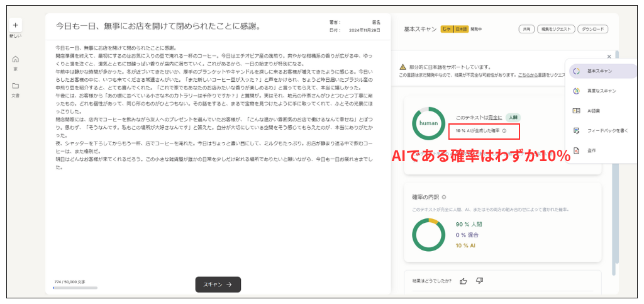Close the language support notice
The width and height of the screenshot is (644, 304).
(609, 57)
